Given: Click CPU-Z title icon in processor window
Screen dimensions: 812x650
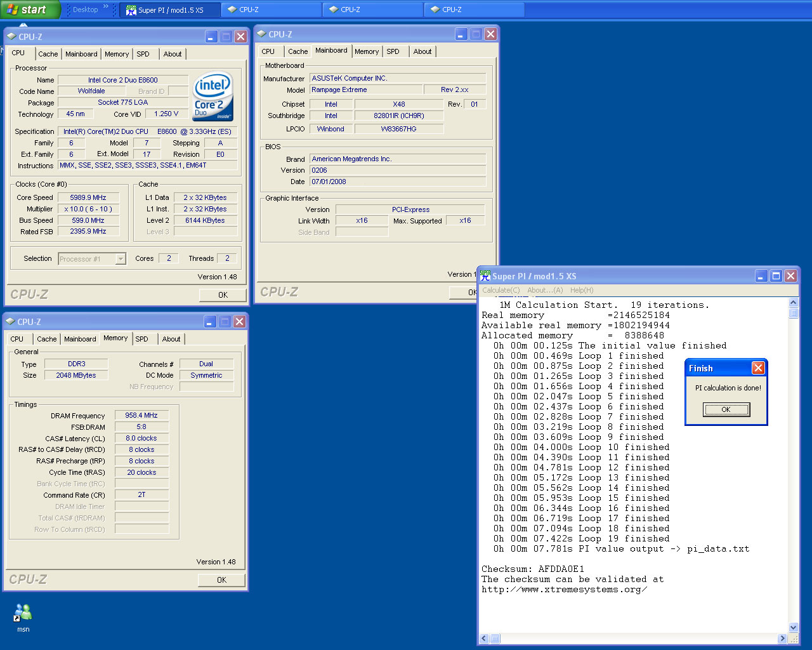Looking at the screenshot, I should 11,37.
